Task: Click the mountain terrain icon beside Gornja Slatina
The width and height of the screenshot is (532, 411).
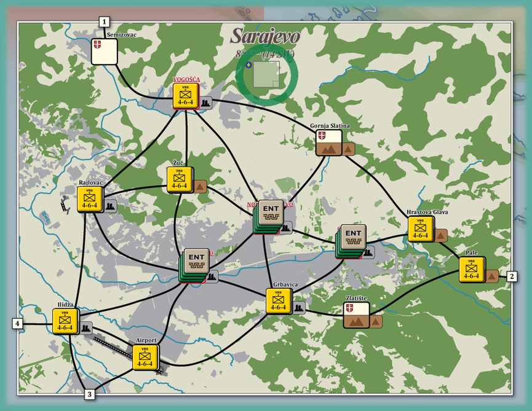Action: click(348, 149)
